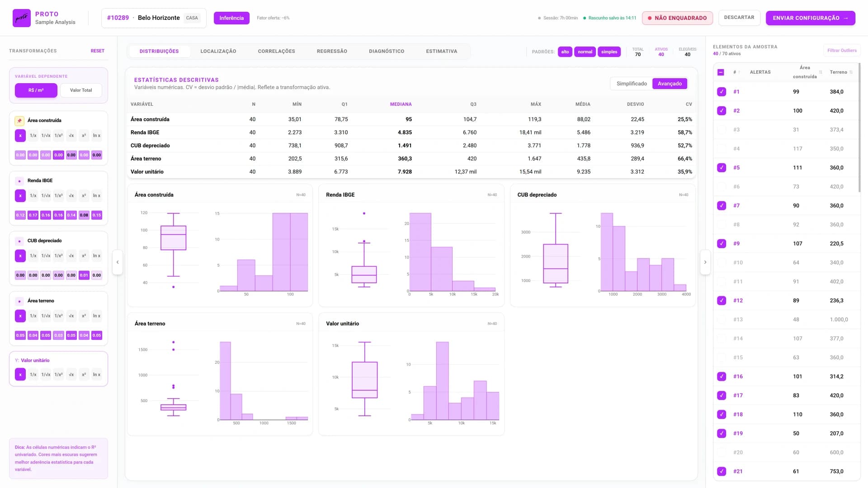Check the box for sample #3
868x488 pixels.
[x=722, y=130]
